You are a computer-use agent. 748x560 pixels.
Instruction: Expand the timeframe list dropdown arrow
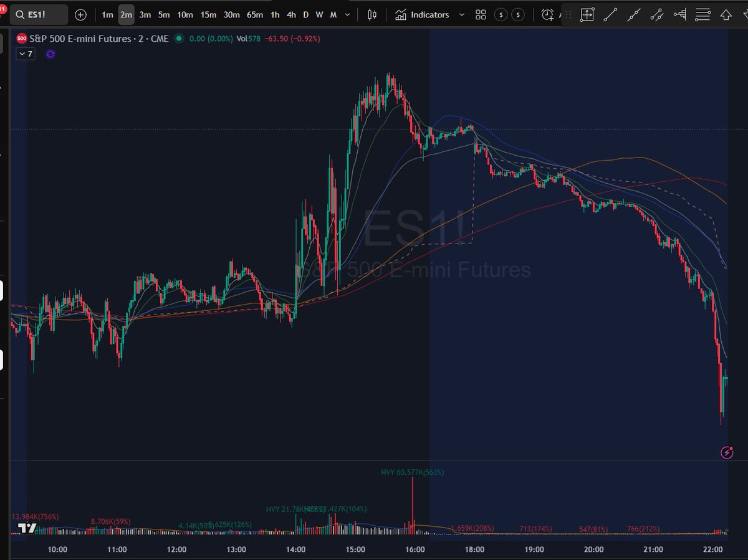tap(347, 14)
